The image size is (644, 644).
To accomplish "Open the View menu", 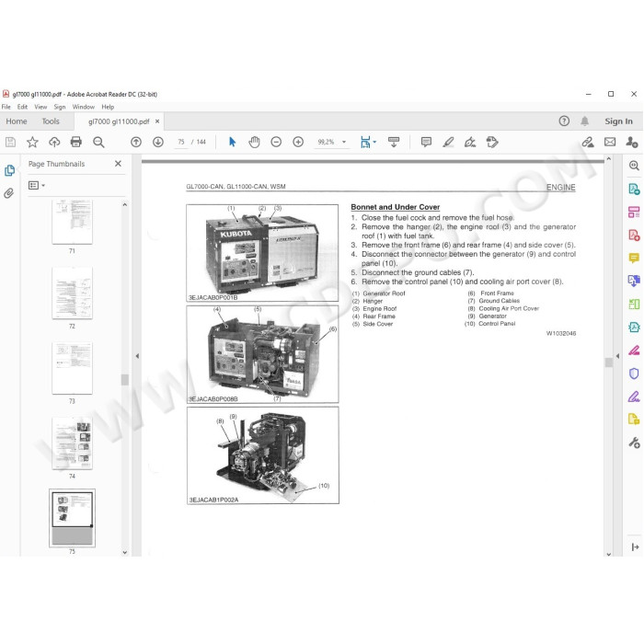I will (x=40, y=107).
